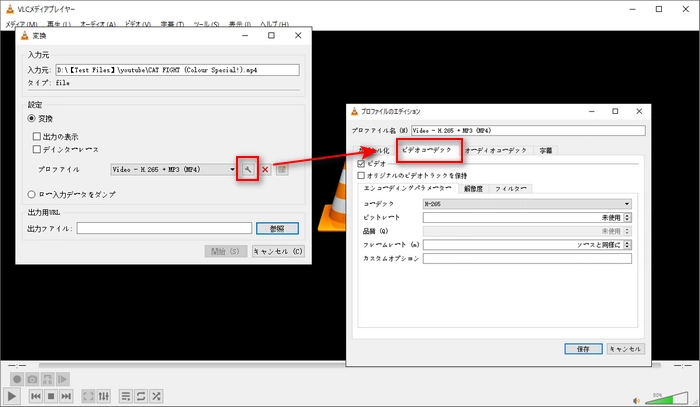Enable the 出力の表示 checkbox
Screen dimensions: 700x407
(x=38, y=135)
